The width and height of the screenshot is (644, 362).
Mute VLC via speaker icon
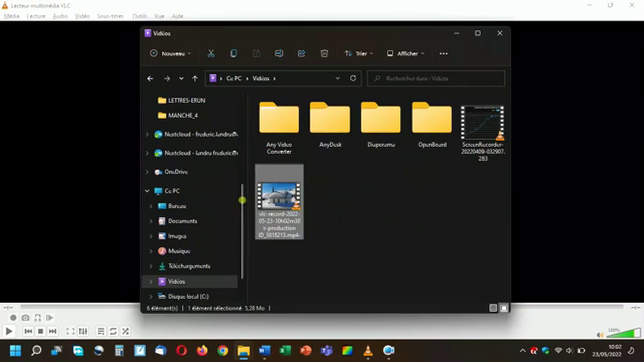coord(600,334)
